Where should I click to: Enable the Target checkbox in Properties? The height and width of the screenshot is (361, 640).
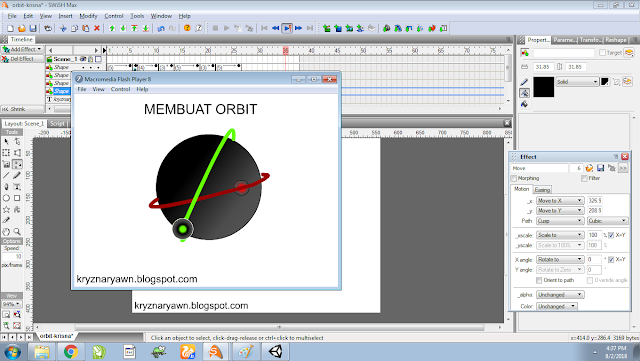[x=602, y=53]
